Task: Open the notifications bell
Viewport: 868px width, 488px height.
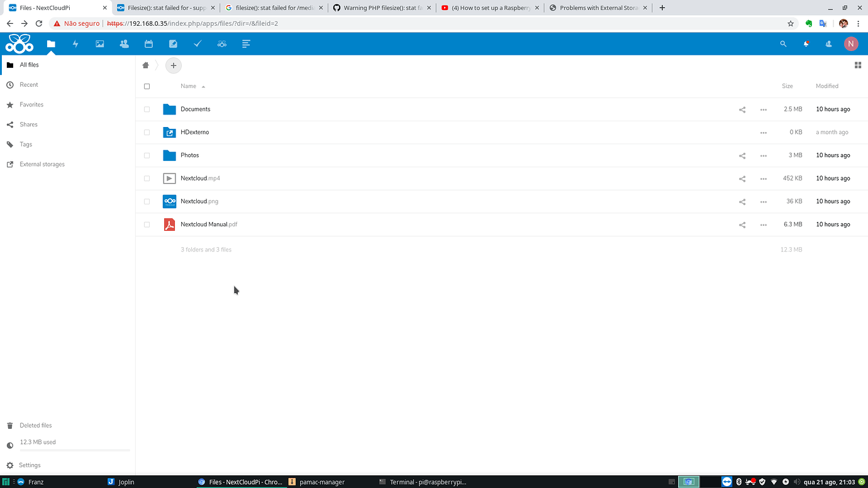Action: point(806,43)
